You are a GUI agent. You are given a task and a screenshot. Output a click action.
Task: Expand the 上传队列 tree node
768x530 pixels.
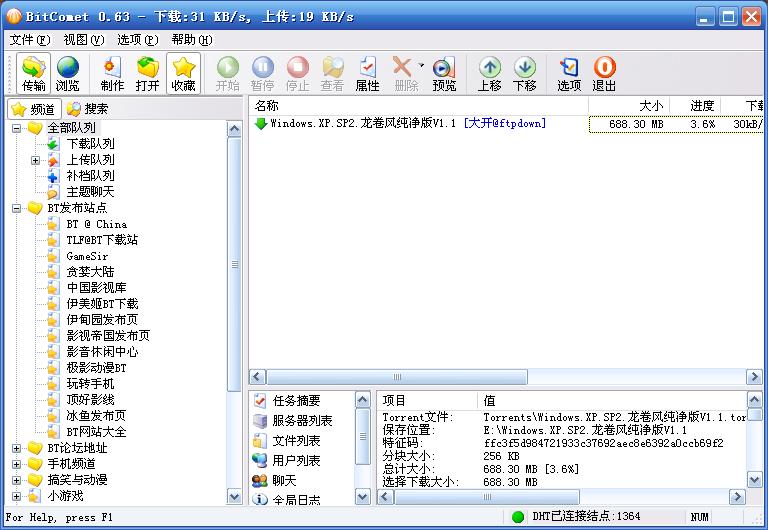click(35, 160)
